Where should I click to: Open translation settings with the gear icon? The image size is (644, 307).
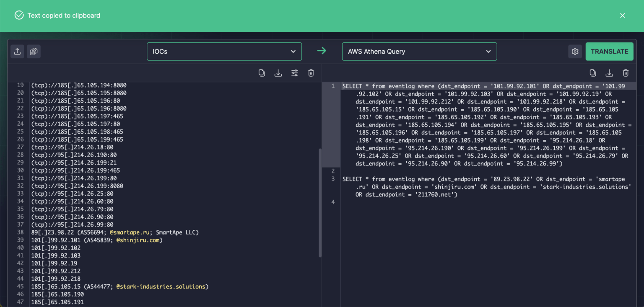pos(575,51)
